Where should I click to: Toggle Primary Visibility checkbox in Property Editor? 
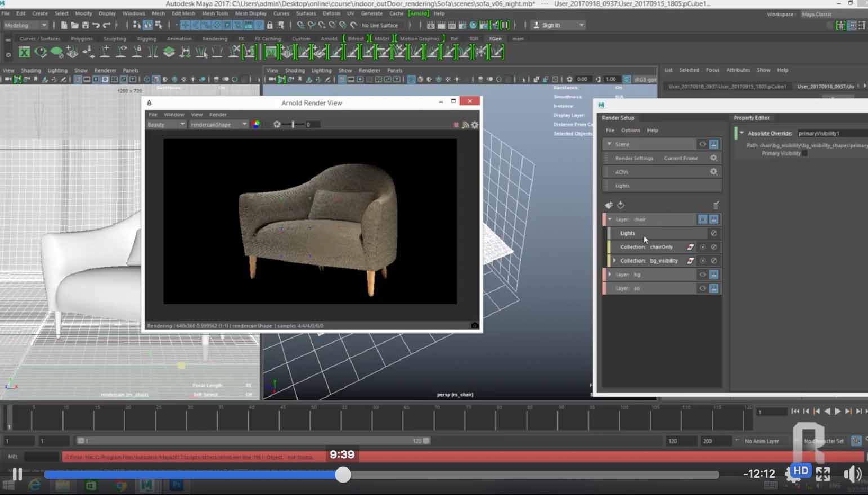[x=805, y=154]
